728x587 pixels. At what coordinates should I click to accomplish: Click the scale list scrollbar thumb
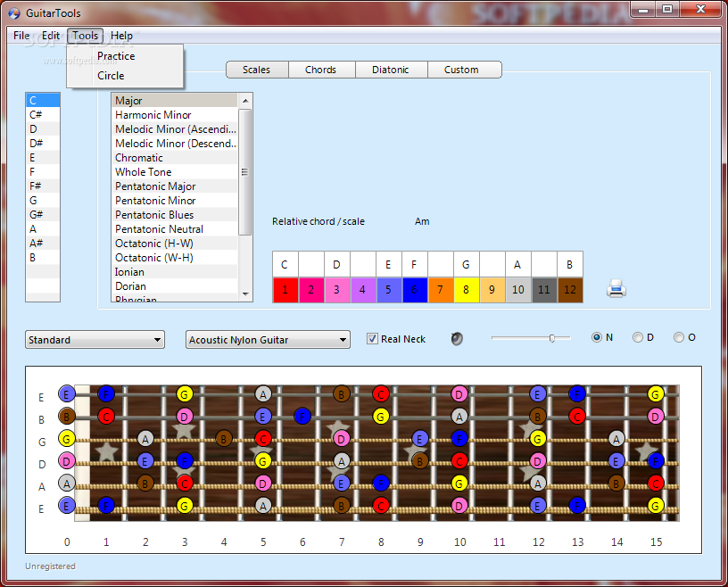[x=245, y=172]
